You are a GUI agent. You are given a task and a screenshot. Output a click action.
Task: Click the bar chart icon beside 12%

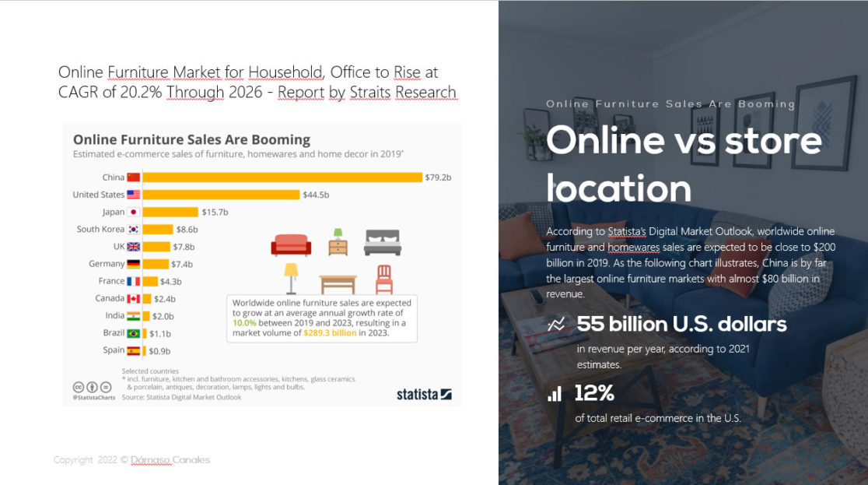(555, 394)
